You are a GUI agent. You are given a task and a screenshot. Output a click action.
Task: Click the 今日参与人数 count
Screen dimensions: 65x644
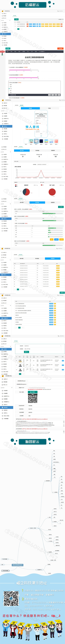(23, 156)
